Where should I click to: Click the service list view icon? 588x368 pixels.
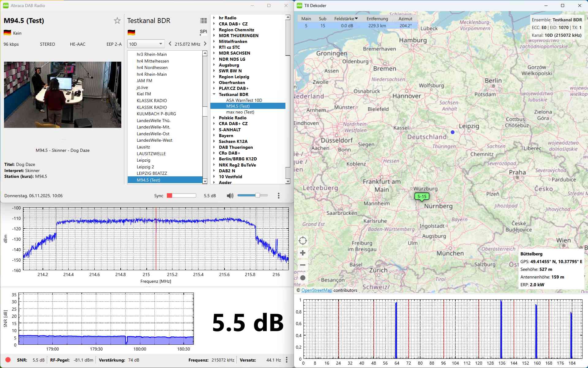(x=204, y=21)
